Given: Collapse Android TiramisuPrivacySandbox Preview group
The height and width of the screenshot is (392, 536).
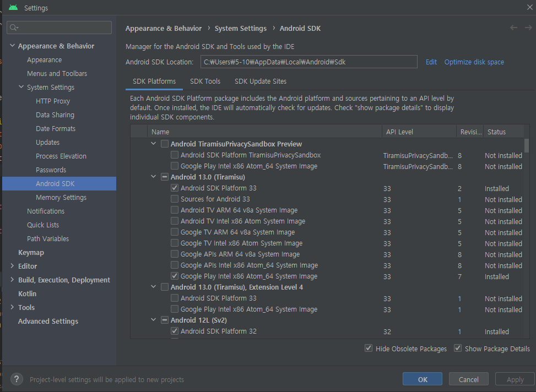Looking at the screenshot, I should click(x=154, y=144).
